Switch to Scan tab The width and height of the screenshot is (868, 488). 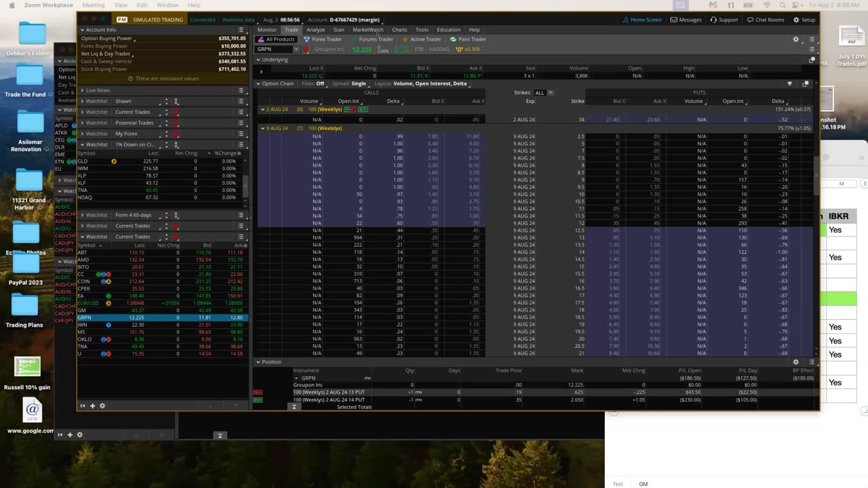pyautogui.click(x=338, y=30)
